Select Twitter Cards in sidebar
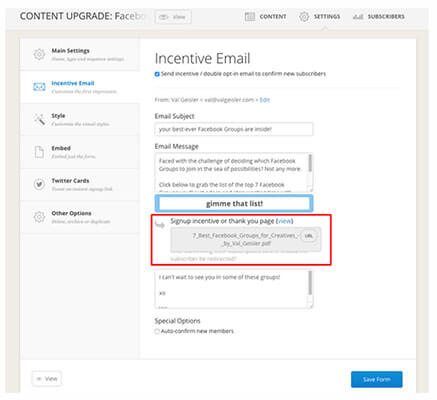This screenshot has height=400, width=437. (x=80, y=184)
